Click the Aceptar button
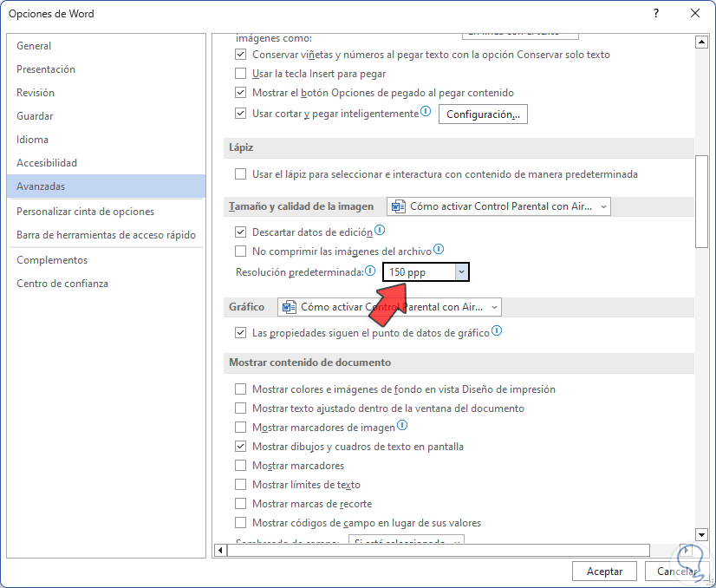The image size is (716, 588). click(x=604, y=572)
